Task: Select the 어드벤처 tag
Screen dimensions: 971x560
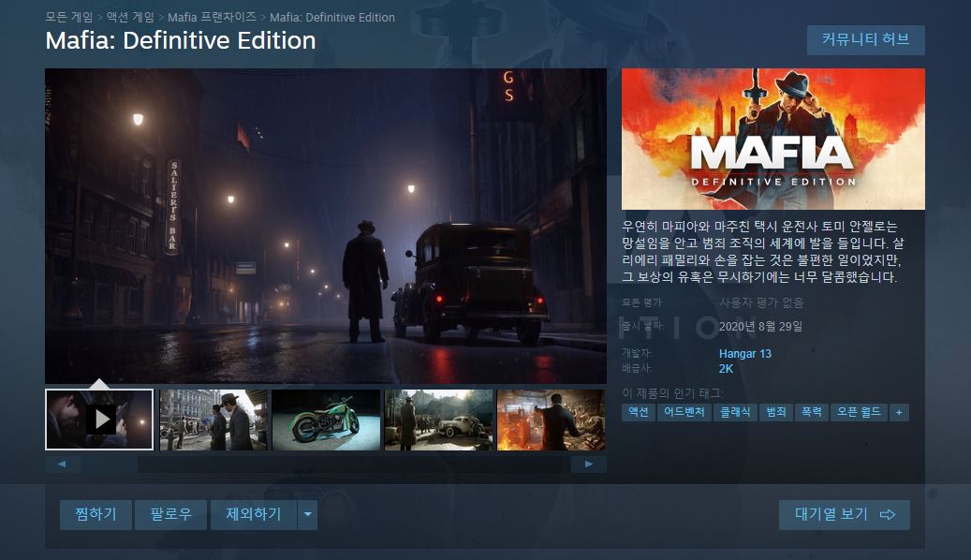Action: point(684,412)
